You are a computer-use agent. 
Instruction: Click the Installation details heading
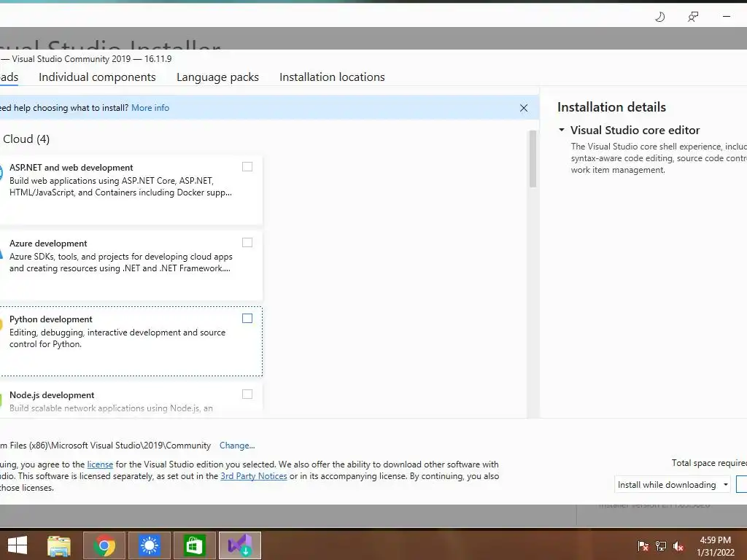click(x=612, y=107)
